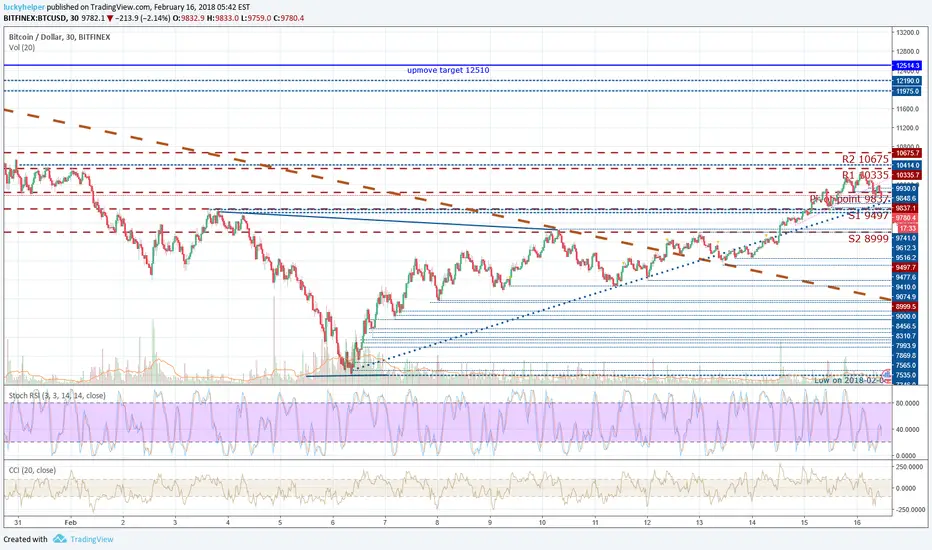Click the C:9780.4 close value
Screen dimensions: 932x550
coord(288,18)
